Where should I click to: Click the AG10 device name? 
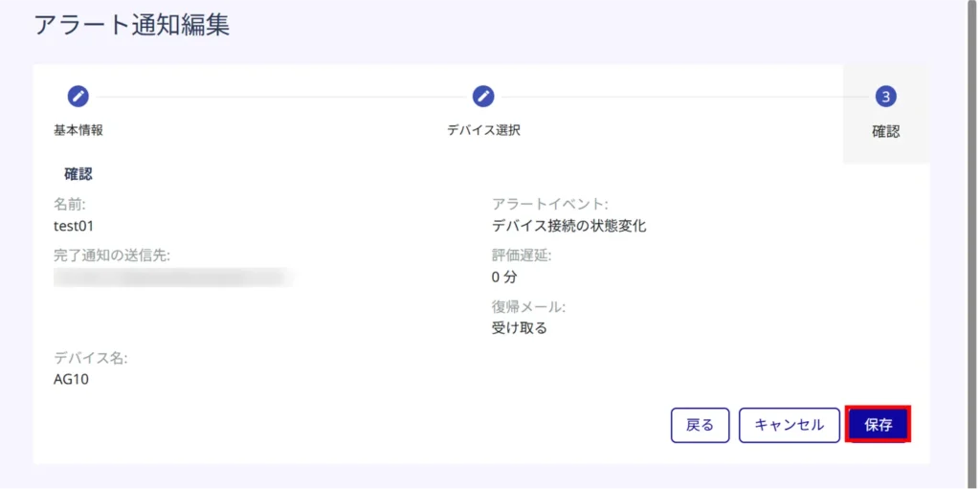(72, 379)
